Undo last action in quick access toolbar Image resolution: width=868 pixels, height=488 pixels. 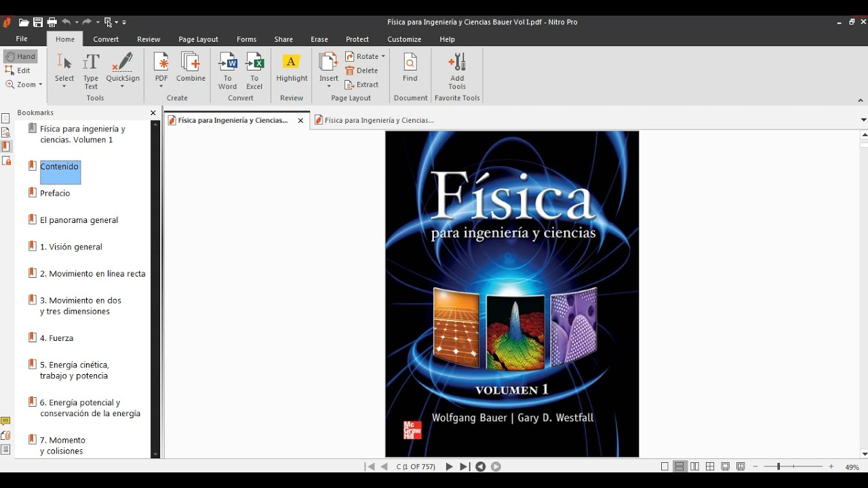66,22
